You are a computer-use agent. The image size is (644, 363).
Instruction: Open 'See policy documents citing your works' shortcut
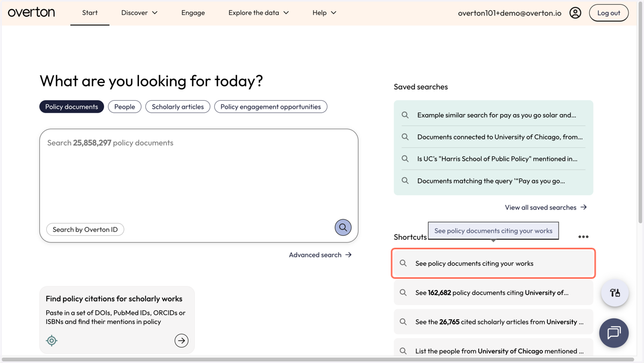tap(493, 263)
